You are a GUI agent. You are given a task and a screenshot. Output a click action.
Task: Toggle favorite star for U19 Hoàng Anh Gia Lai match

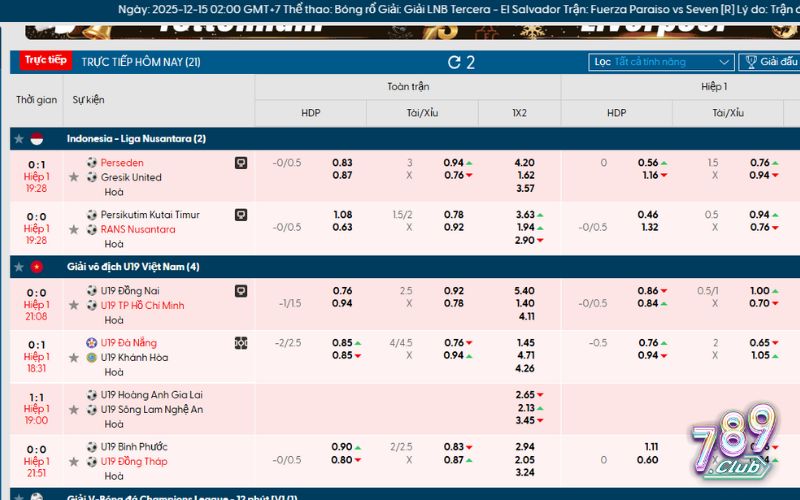pyautogui.click(x=74, y=409)
